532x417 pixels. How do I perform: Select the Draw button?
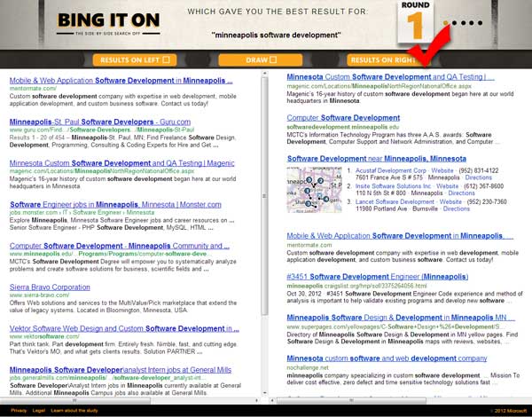point(260,60)
